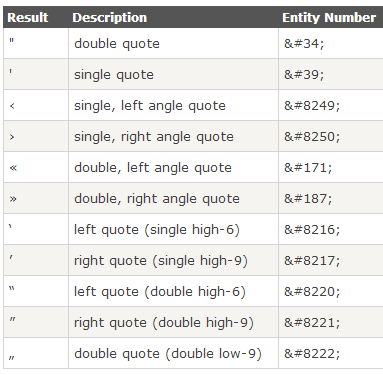Select the double, right angle quote text
Image resolution: width=383 pixels, height=375 pixels.
pyautogui.click(x=157, y=199)
